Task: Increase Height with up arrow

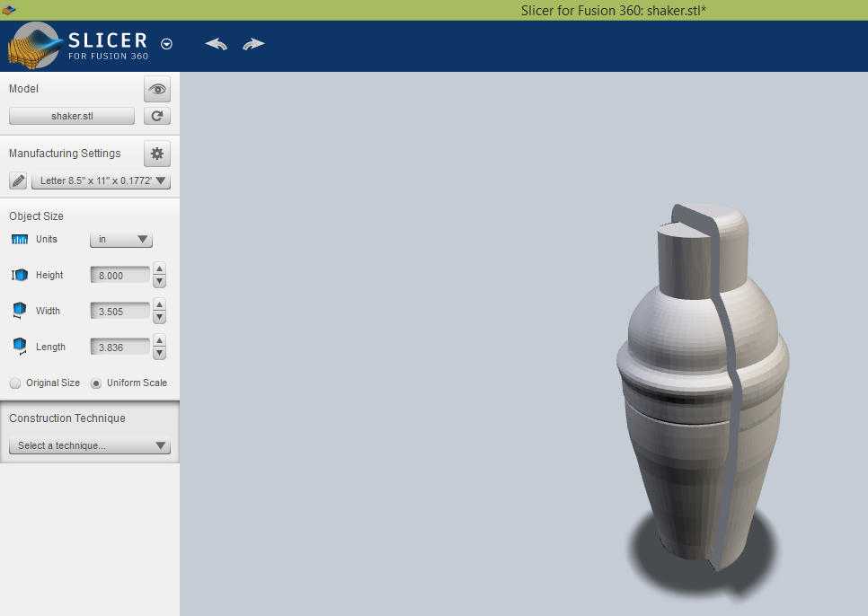Action: coord(159,268)
